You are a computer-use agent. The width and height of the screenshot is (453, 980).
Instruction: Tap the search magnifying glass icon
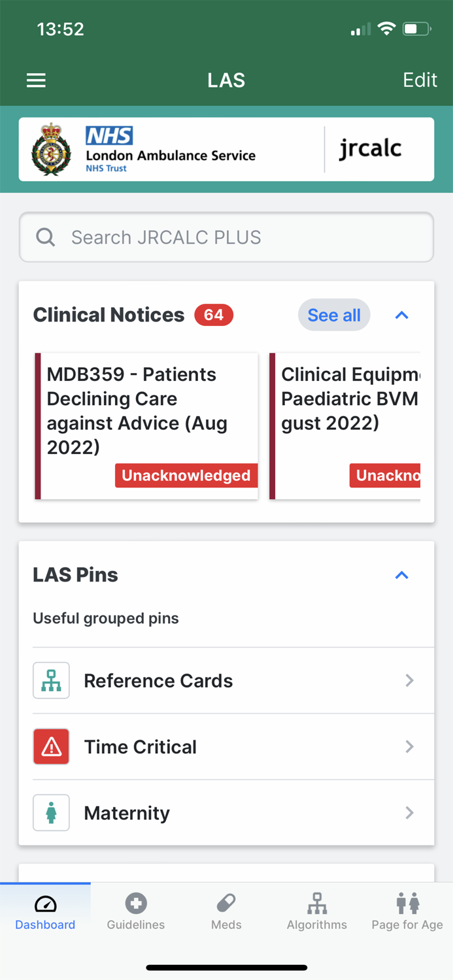click(x=45, y=237)
